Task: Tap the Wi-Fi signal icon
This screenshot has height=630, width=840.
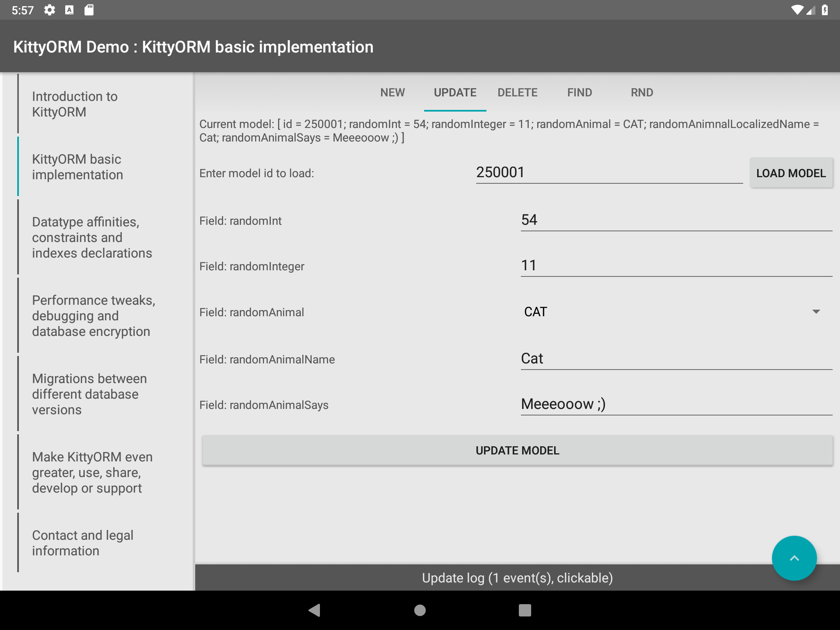Action: (x=797, y=10)
